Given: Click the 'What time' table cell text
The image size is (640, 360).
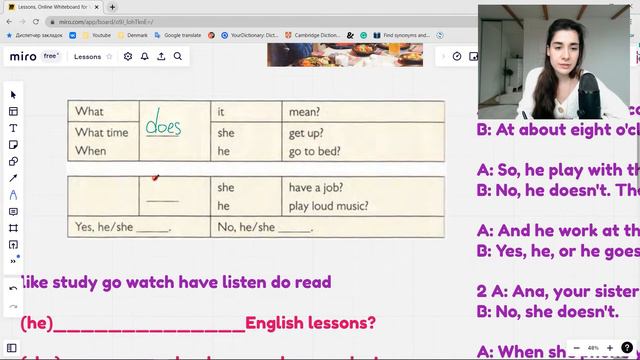Looking at the screenshot, I should [x=102, y=133].
